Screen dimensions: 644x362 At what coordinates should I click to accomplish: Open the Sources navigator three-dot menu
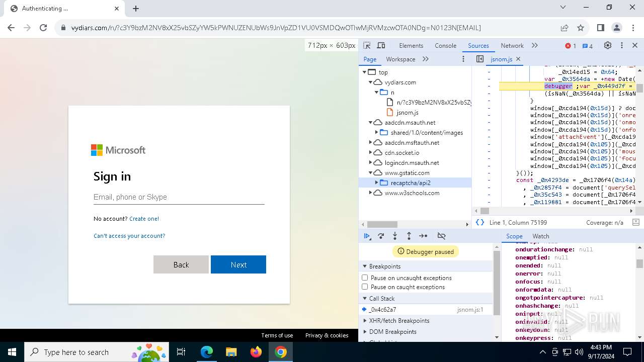(x=463, y=59)
